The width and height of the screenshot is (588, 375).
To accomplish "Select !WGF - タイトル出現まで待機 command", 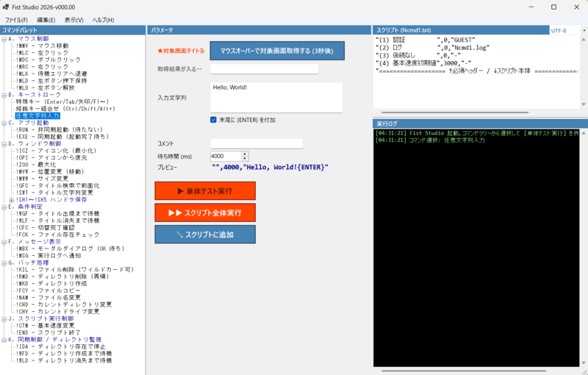I will click(x=58, y=214).
